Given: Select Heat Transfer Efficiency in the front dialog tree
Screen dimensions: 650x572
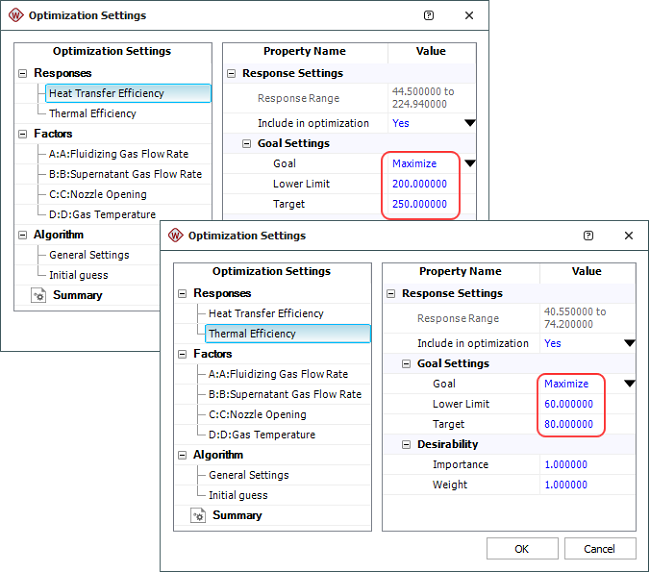Looking at the screenshot, I should [265, 314].
